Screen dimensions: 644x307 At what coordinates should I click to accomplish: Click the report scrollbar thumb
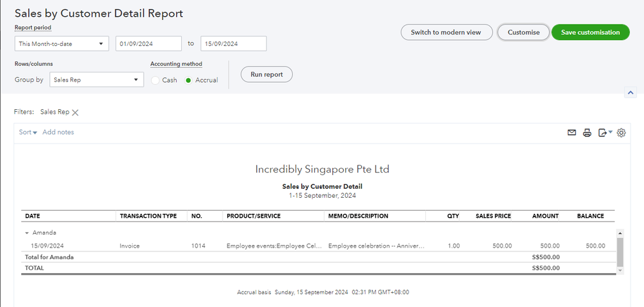tap(620, 251)
